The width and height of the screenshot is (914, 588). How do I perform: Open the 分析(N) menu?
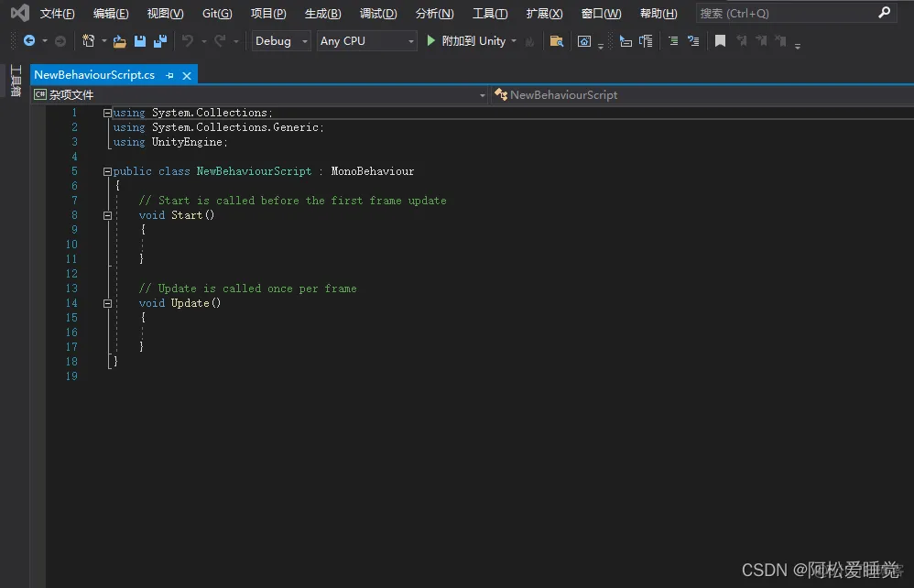(434, 13)
